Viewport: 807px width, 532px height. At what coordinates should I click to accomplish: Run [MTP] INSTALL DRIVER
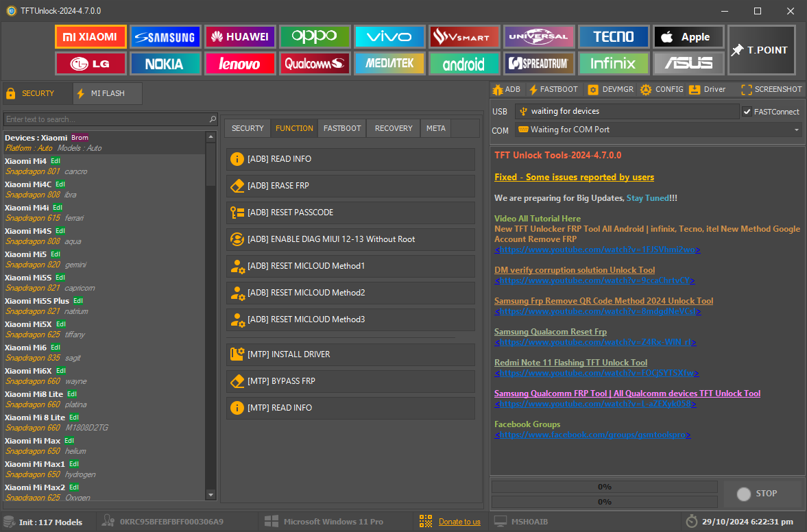coord(350,354)
